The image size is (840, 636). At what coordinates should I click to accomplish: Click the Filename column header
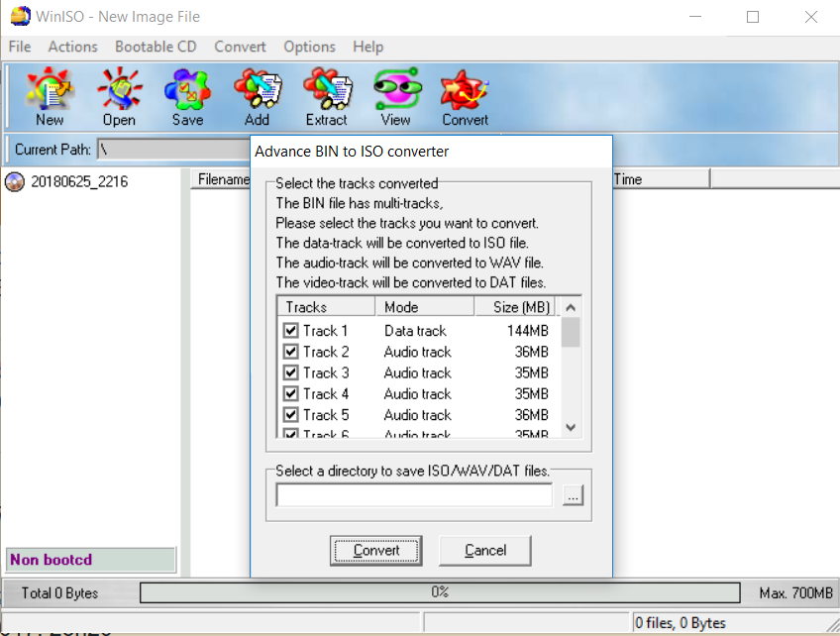(x=221, y=179)
